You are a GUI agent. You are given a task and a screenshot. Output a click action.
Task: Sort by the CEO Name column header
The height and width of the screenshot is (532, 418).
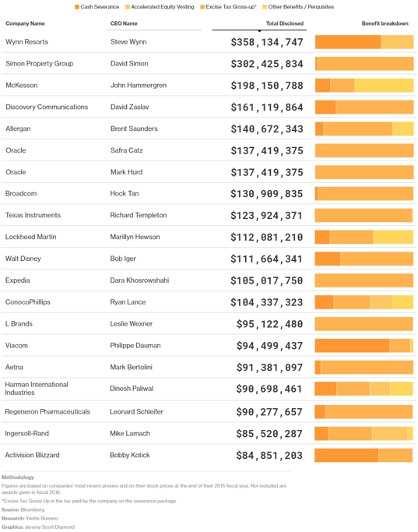(124, 23)
